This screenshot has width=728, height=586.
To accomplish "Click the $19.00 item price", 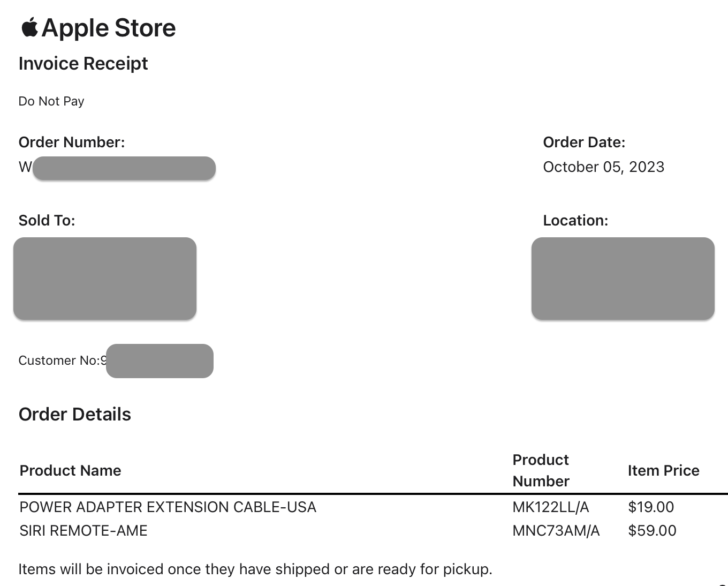I will pos(651,507).
